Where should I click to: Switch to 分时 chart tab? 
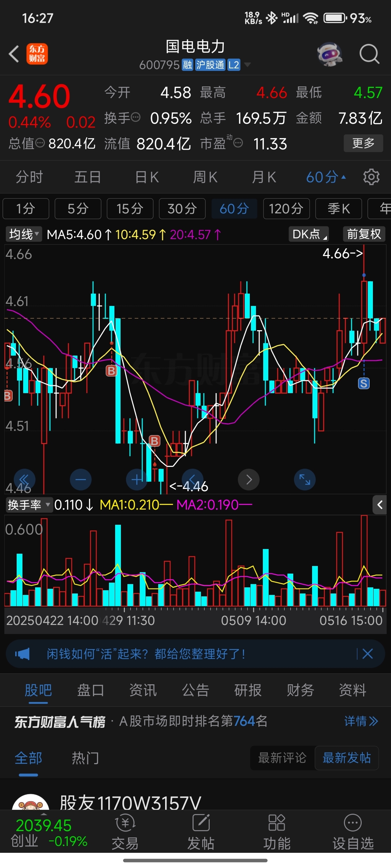click(x=29, y=177)
